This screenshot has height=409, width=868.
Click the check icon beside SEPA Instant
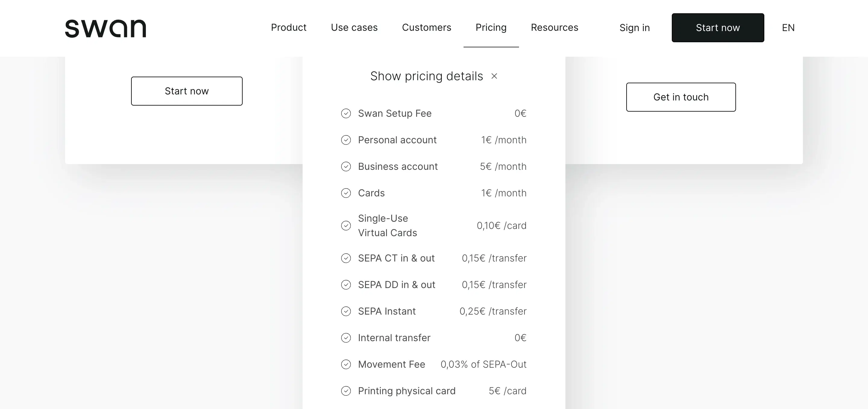346,311
